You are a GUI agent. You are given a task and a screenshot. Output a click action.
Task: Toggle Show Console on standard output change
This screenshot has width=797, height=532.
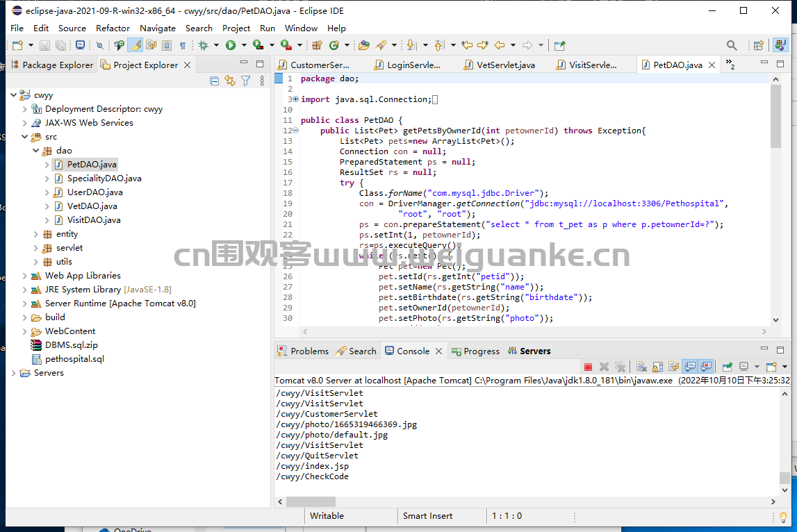tap(690, 367)
